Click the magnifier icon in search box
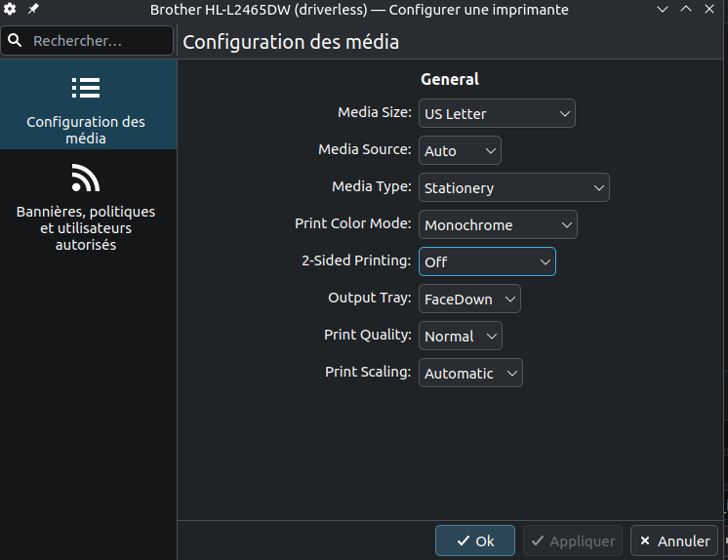The image size is (728, 560). coord(15,41)
